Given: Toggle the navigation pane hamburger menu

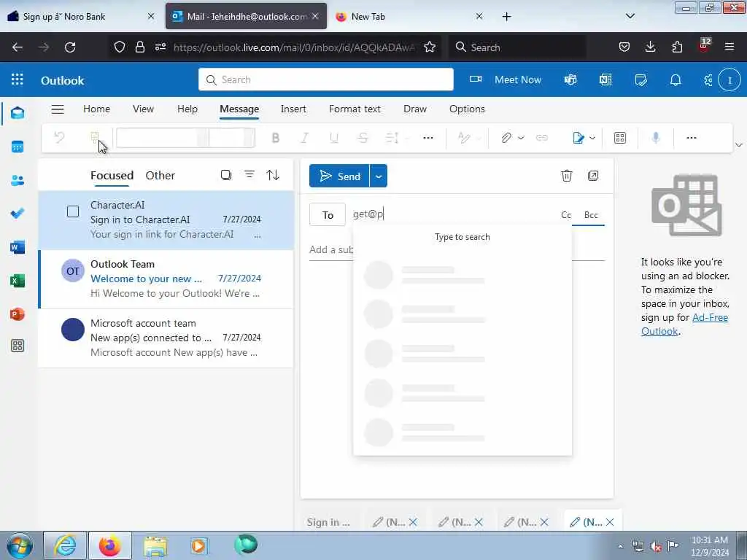Looking at the screenshot, I should pyautogui.click(x=58, y=109).
